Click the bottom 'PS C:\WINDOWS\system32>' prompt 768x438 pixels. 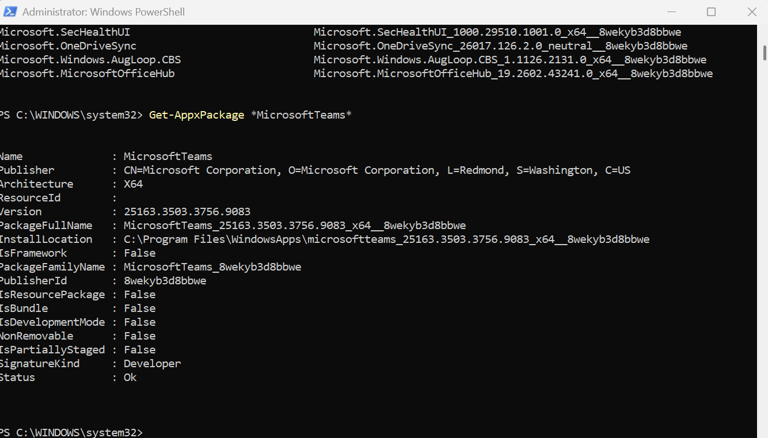click(x=71, y=432)
